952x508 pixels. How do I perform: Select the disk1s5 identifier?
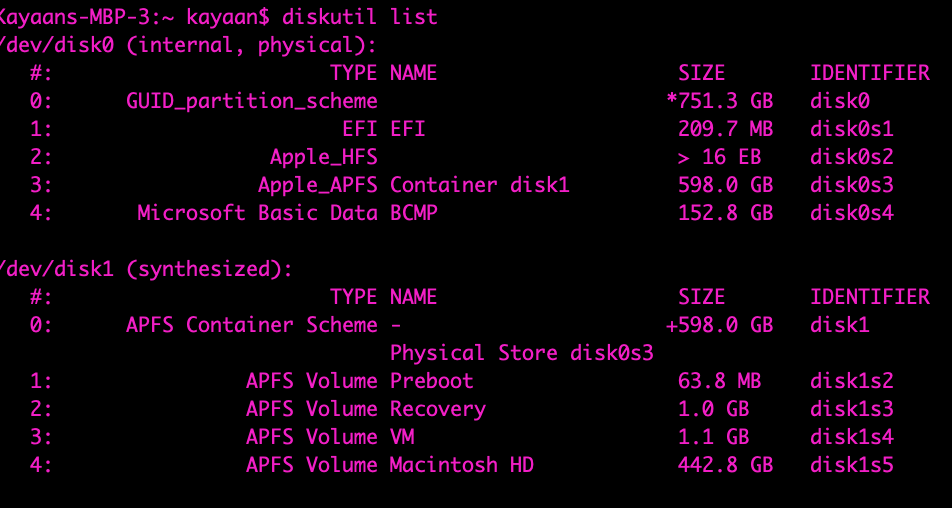click(x=851, y=465)
